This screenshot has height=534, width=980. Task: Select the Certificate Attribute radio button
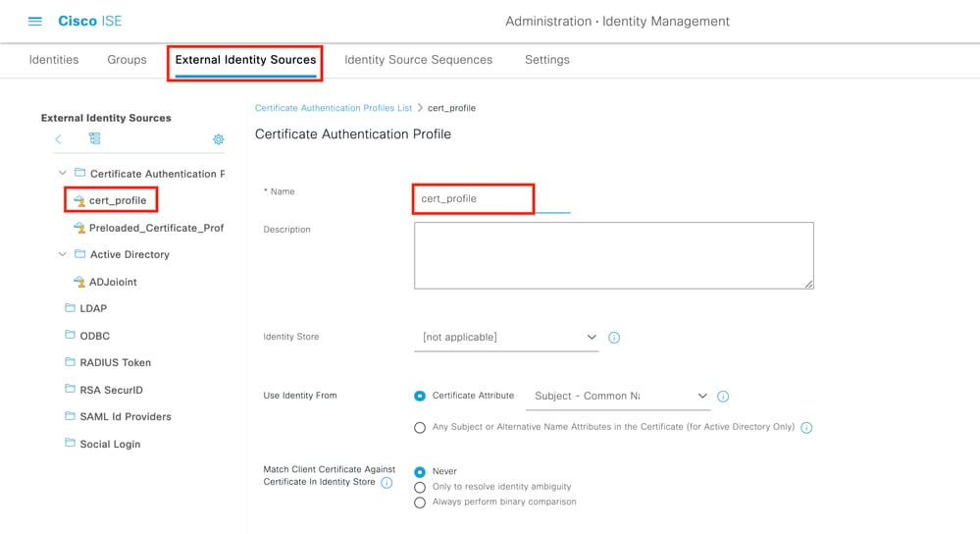click(x=420, y=397)
